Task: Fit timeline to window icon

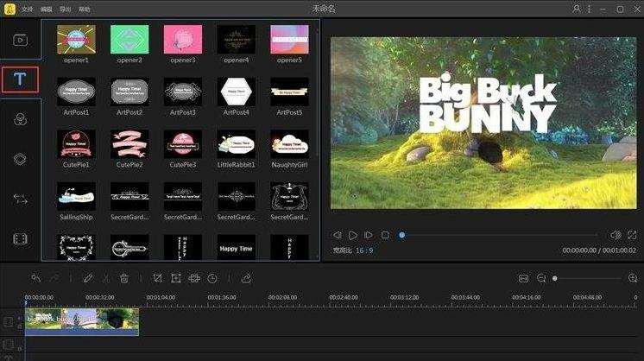Action: (x=523, y=278)
